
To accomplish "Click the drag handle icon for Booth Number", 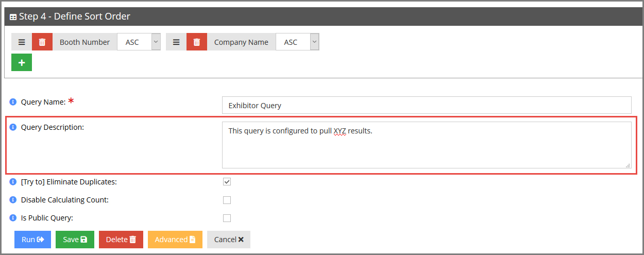I will [x=22, y=42].
